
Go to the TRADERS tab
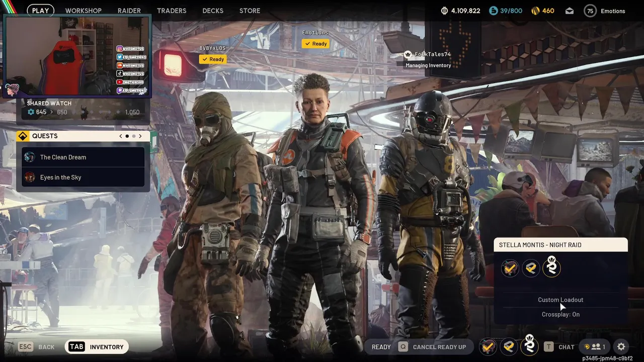(x=172, y=11)
